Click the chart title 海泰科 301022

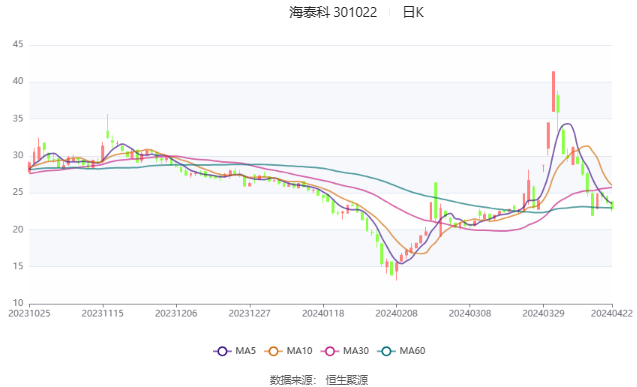333,12
